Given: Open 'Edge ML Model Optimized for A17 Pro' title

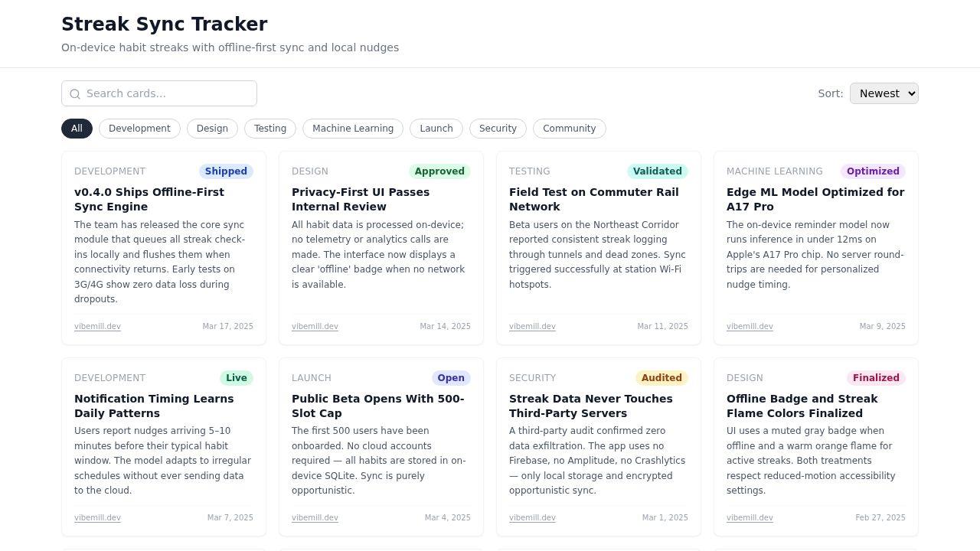Looking at the screenshot, I should pyautogui.click(x=815, y=200).
